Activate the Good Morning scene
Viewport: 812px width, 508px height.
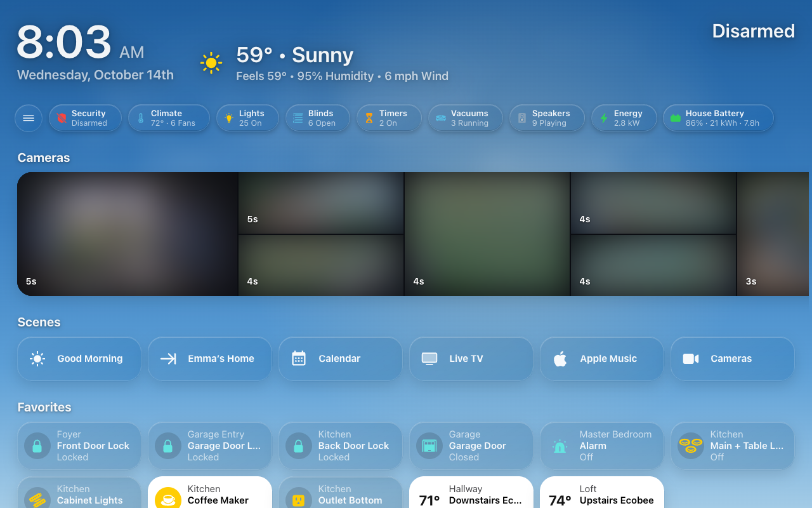(79, 359)
